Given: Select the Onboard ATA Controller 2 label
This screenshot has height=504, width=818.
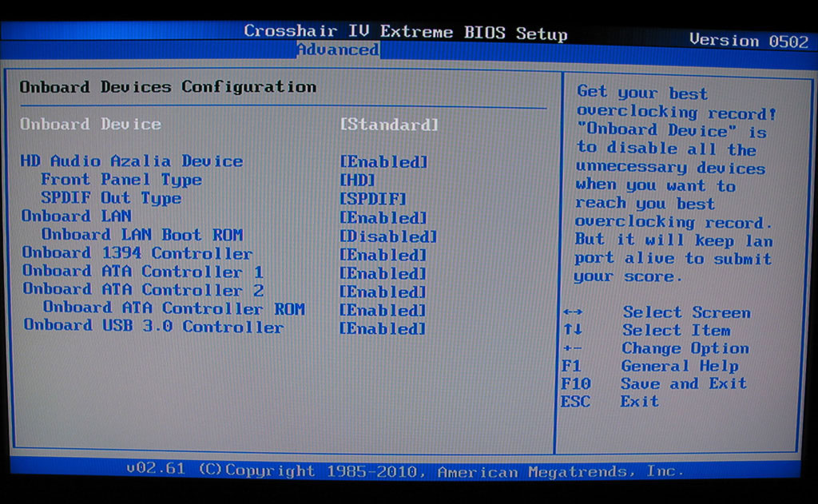Looking at the screenshot, I should (x=144, y=290).
